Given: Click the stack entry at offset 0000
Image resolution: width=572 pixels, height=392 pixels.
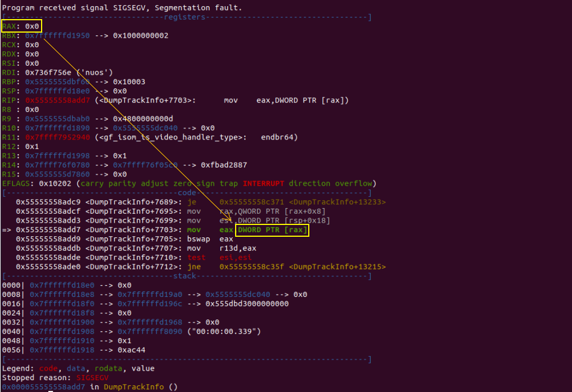Looking at the screenshot, I should coord(67,285).
